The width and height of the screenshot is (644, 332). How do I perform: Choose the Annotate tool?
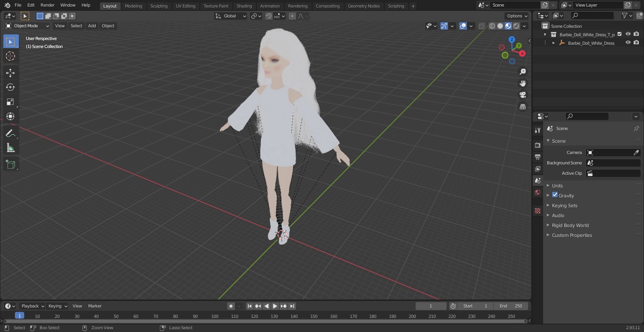[10, 133]
